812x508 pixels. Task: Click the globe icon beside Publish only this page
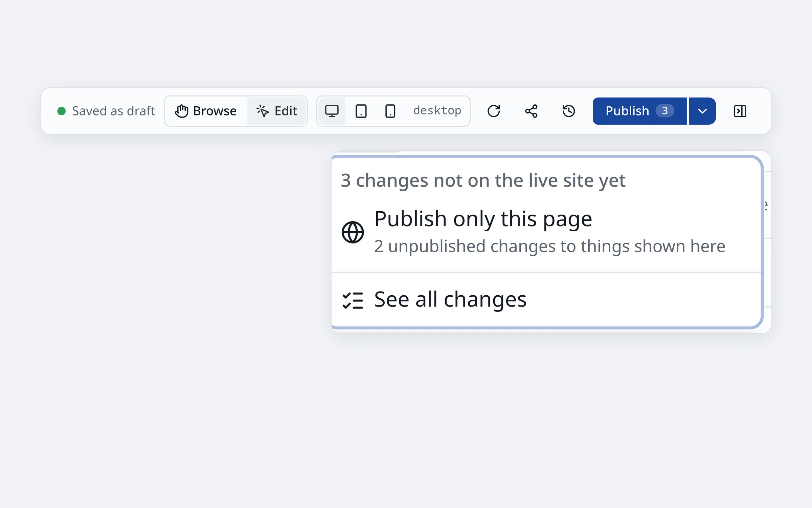tap(353, 232)
